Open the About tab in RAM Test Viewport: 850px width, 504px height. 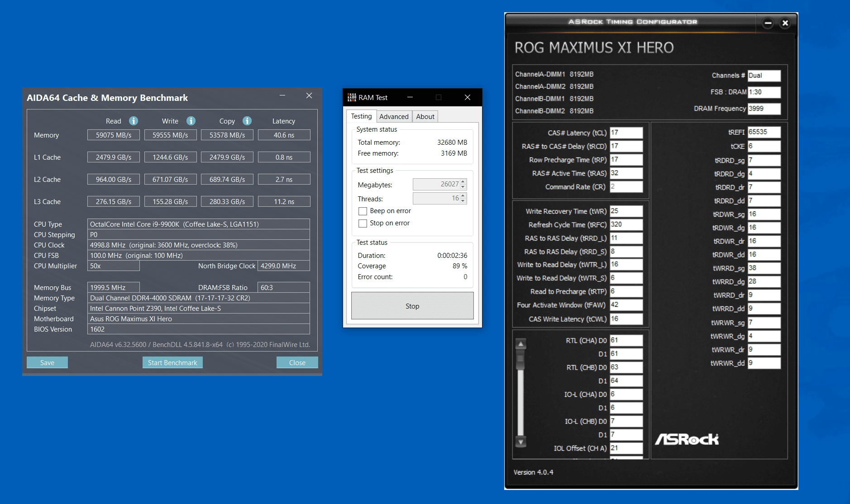pyautogui.click(x=425, y=117)
